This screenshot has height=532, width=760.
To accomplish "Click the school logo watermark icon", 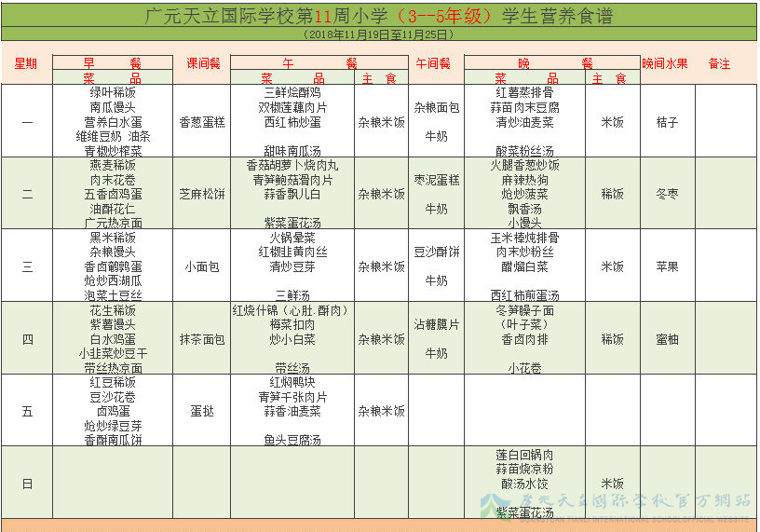I will [x=491, y=505].
